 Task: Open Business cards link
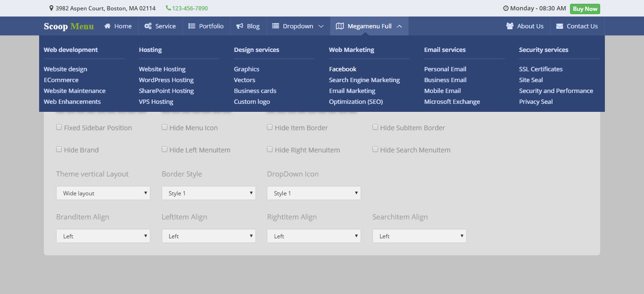255,91
